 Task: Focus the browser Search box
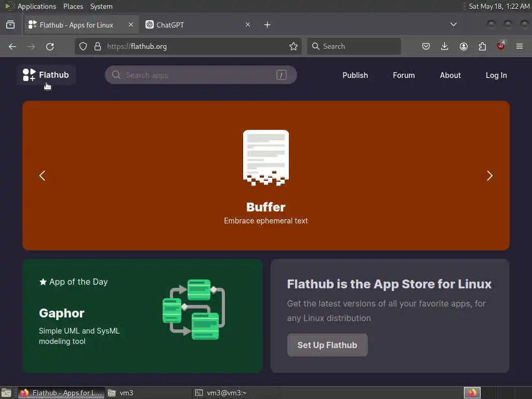(x=354, y=46)
